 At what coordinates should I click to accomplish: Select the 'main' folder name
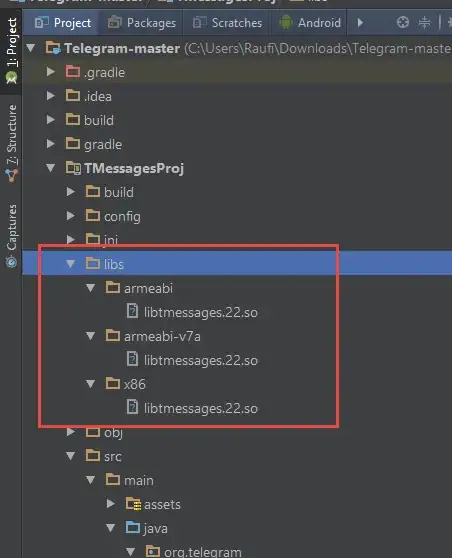(139, 480)
